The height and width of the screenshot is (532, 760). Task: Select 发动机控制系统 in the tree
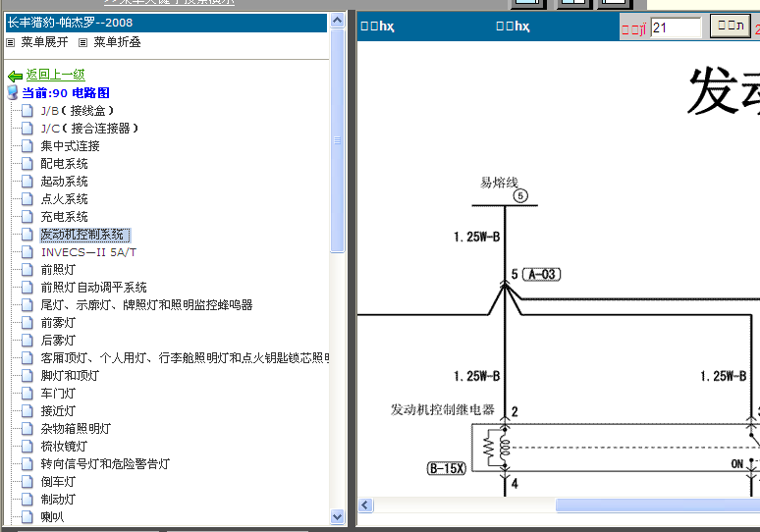point(82,235)
